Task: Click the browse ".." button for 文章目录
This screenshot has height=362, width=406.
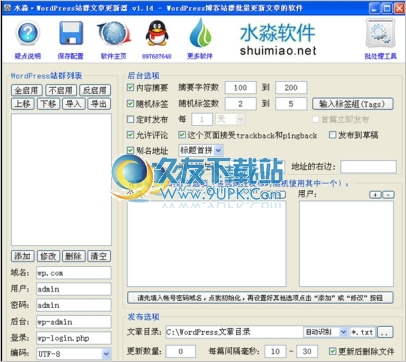Action: click(385, 332)
